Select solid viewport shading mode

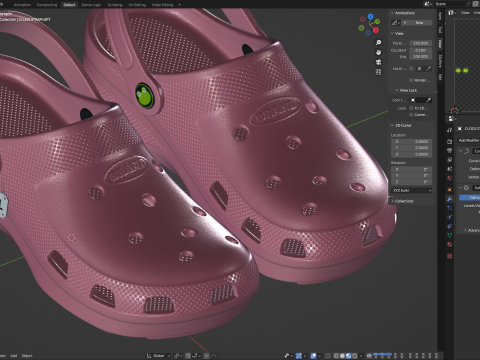tap(342, 356)
